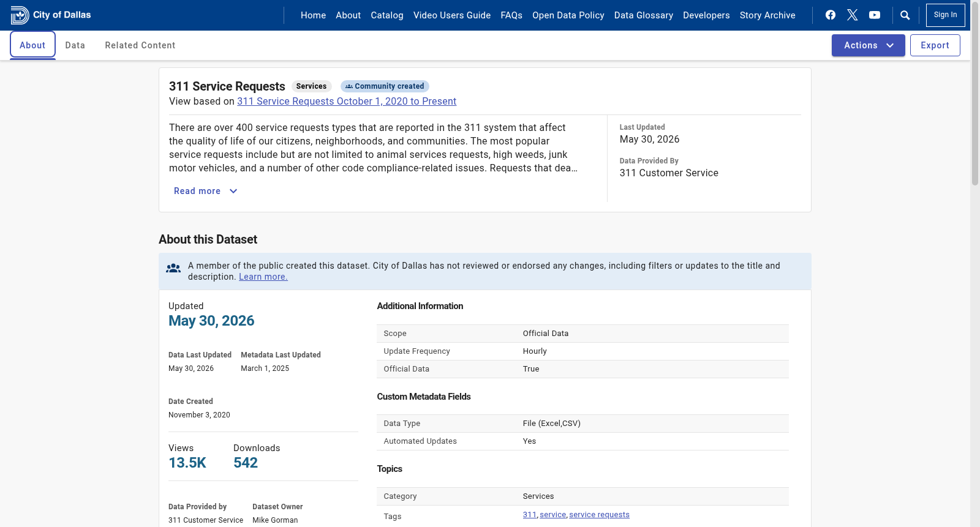Click the Downloads count 542
This screenshot has height=527, width=980.
coord(246,463)
